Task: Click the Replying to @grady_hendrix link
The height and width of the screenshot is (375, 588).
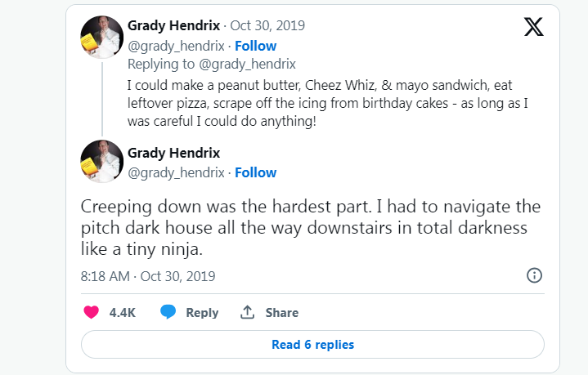Action: (x=212, y=64)
